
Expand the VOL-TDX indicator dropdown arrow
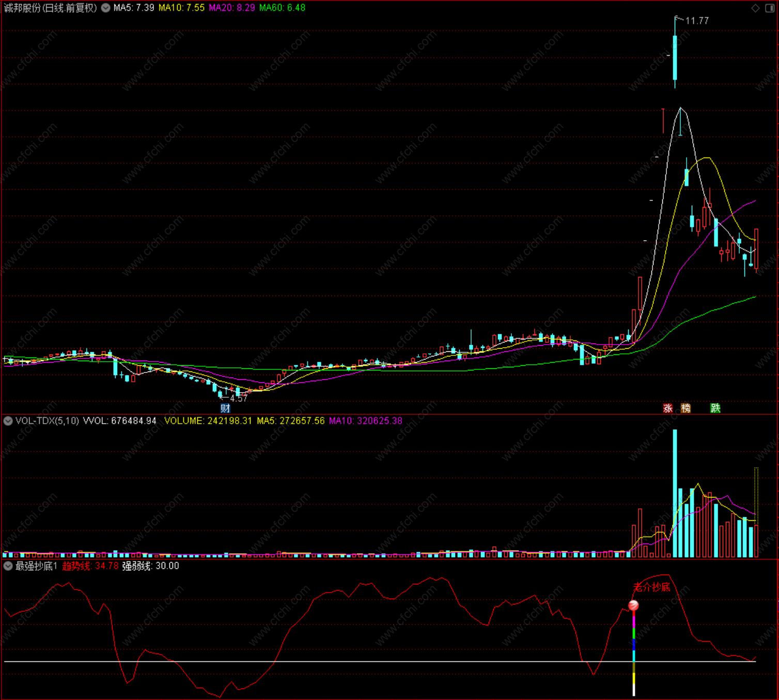tap(8, 421)
